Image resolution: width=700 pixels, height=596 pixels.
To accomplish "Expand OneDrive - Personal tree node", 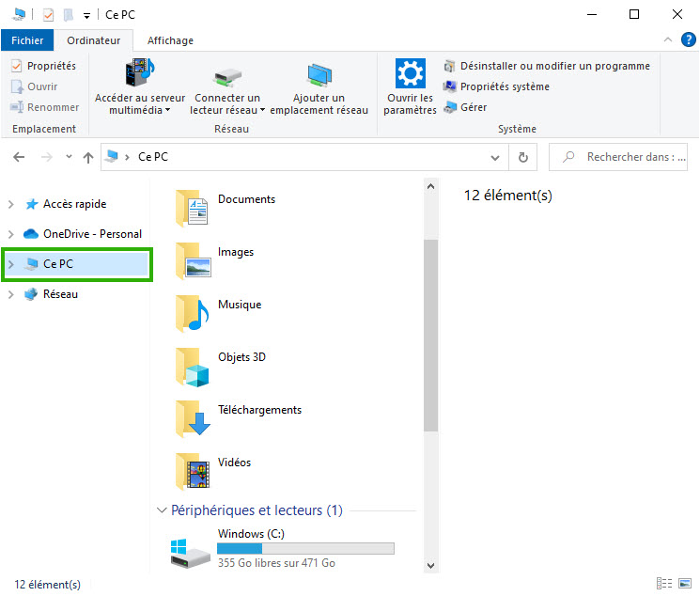I will click(x=11, y=234).
